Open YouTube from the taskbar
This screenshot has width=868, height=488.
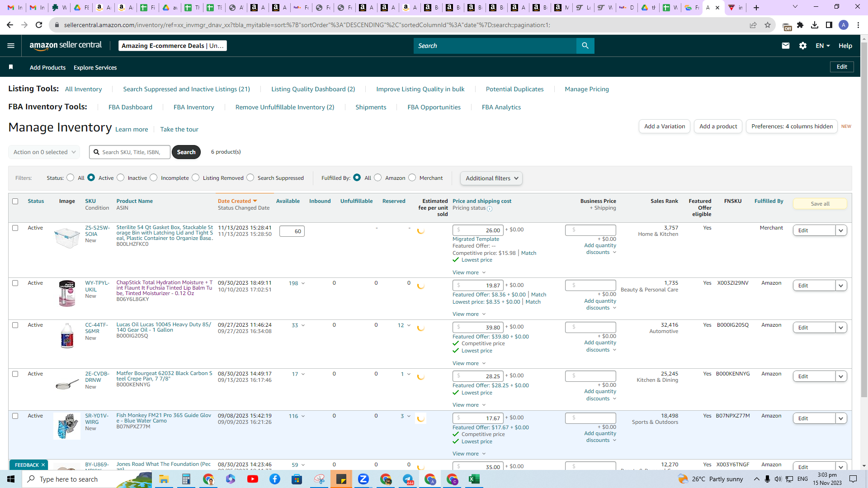click(253, 479)
